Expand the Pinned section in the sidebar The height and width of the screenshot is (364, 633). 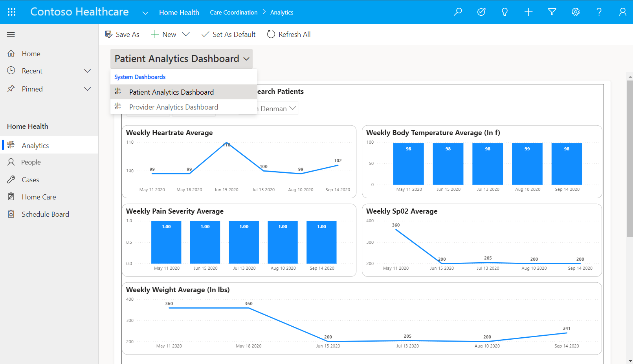click(87, 89)
